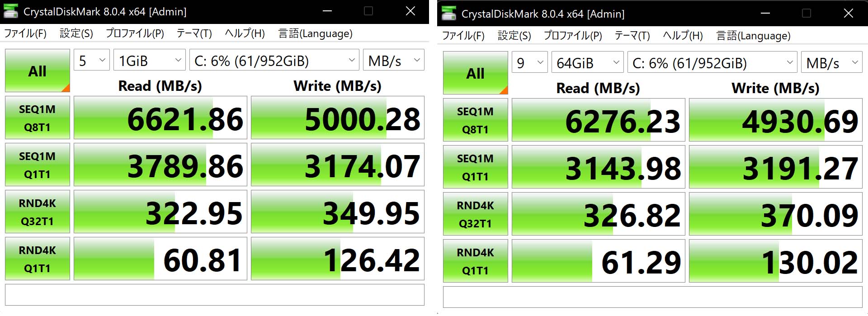
Task: Run all tests in left window
Action: (x=38, y=71)
